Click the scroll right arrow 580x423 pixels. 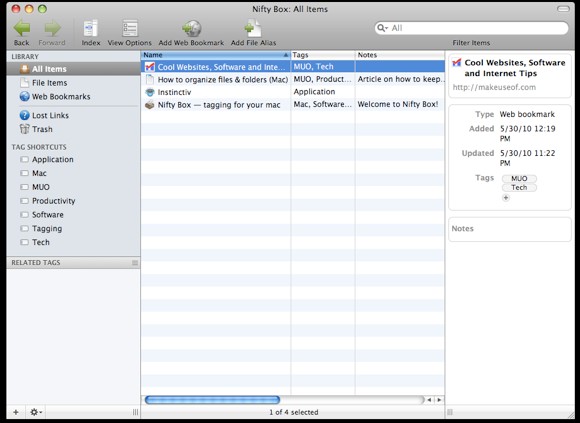tap(439, 400)
